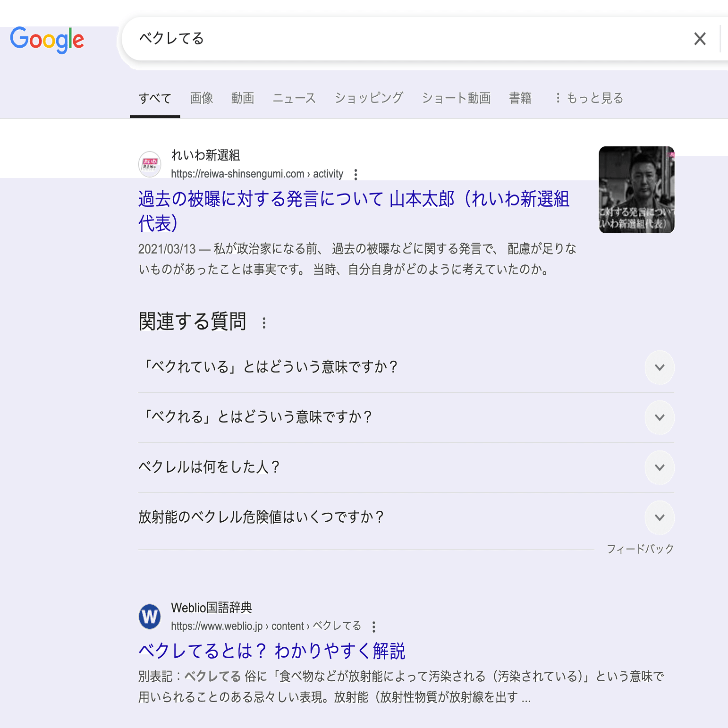Click the question text 放射能のベクレル危険値はいくつですか？

point(262,517)
